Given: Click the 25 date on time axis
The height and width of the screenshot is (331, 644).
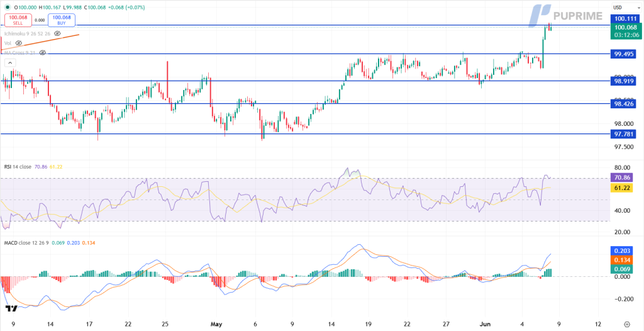Looking at the screenshot, I should [165, 323].
